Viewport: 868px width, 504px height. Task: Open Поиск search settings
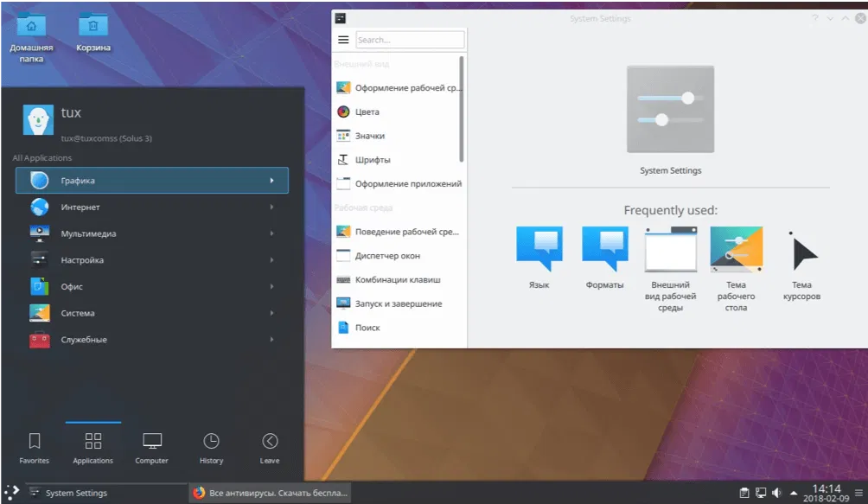[x=399, y=328]
